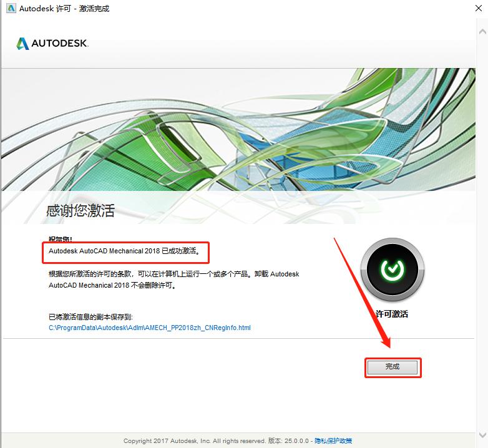
Task: Click the text 已将激活信息的副本保存到
Action: tap(90, 317)
